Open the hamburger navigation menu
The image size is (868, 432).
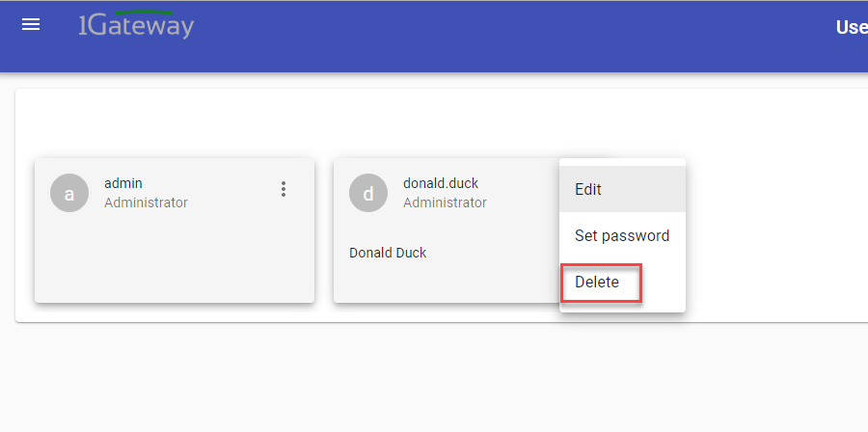click(31, 25)
